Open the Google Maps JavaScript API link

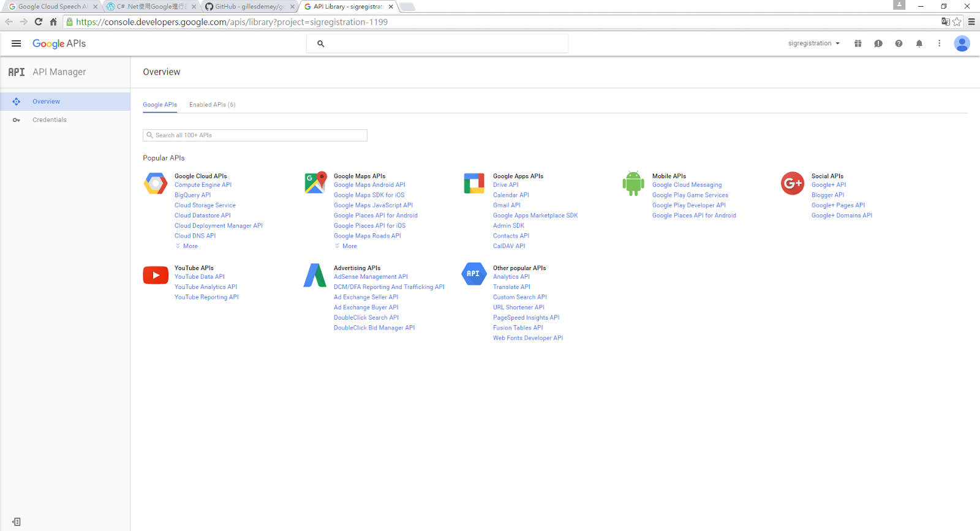pyautogui.click(x=373, y=205)
